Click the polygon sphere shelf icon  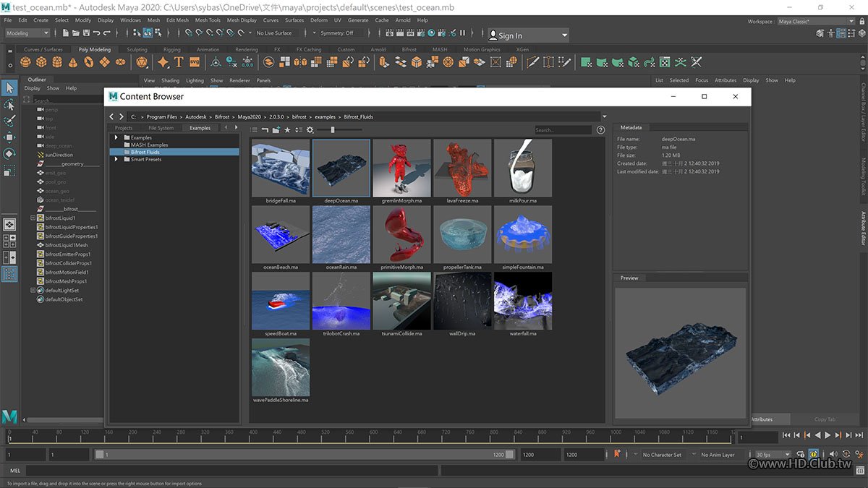(x=27, y=62)
